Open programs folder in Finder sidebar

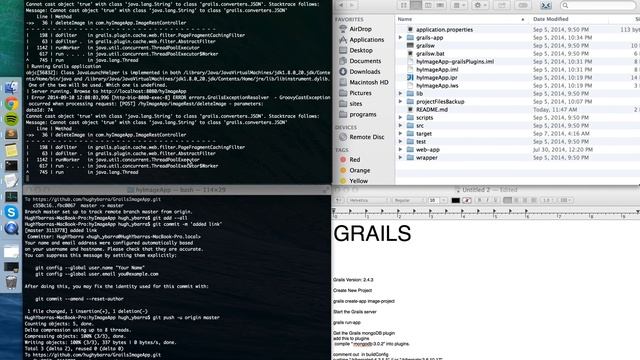pos(362,114)
